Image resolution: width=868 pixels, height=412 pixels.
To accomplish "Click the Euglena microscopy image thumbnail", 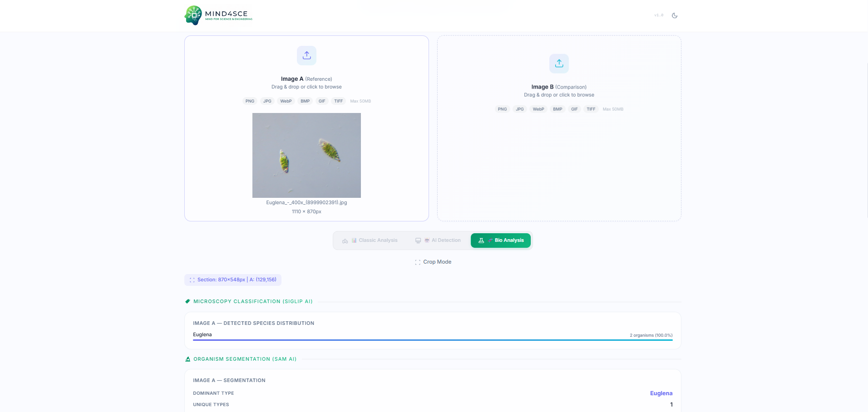I will click(306, 155).
